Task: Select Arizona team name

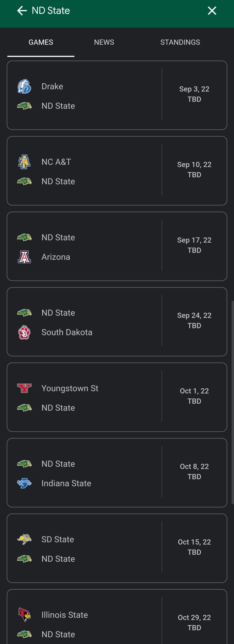Action: [x=56, y=257]
